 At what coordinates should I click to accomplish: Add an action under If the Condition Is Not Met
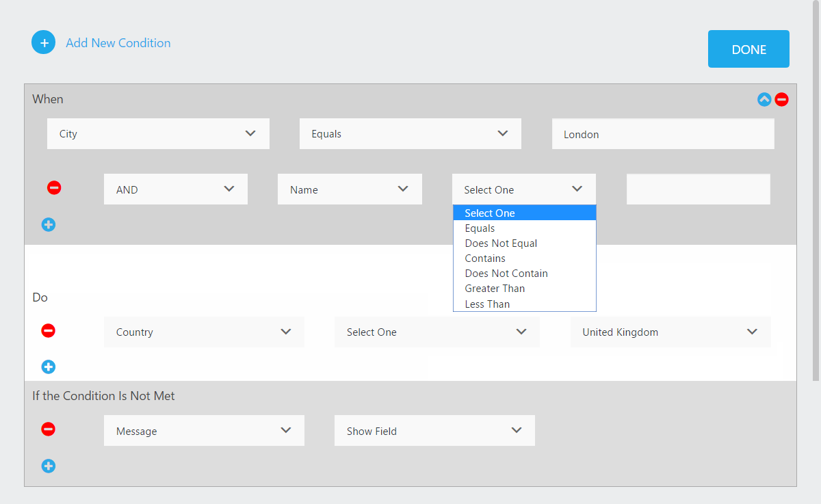point(49,466)
